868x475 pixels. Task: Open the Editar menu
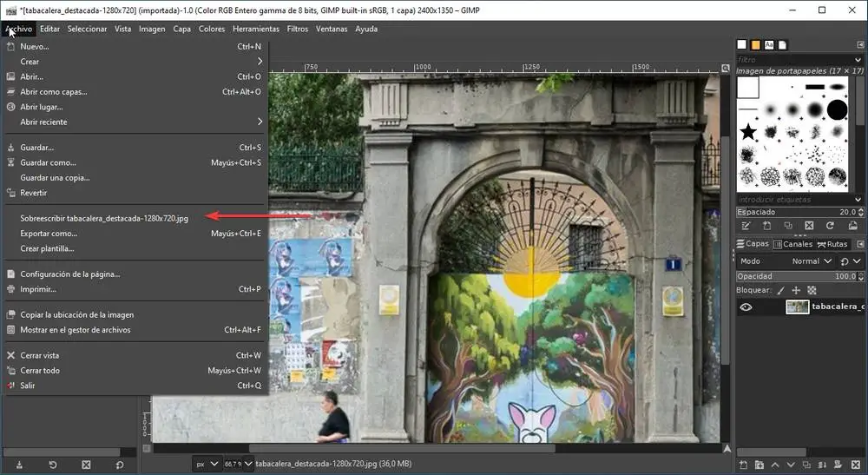click(49, 29)
